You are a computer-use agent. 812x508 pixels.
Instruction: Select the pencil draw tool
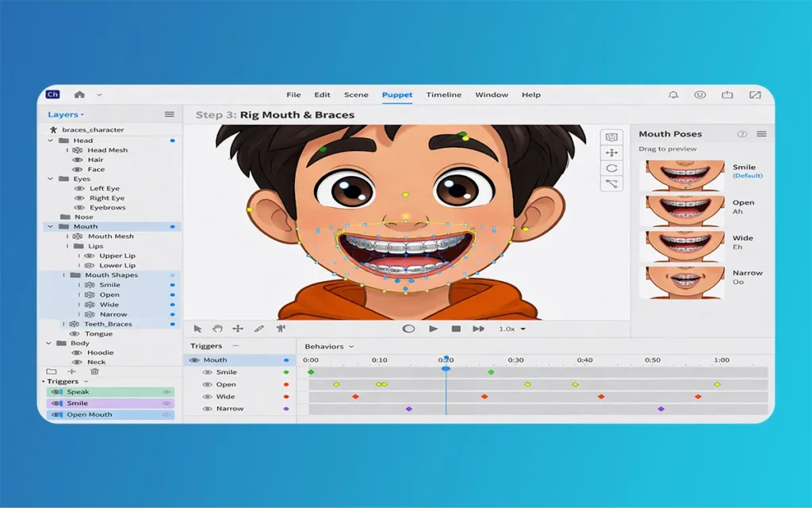pyautogui.click(x=259, y=329)
